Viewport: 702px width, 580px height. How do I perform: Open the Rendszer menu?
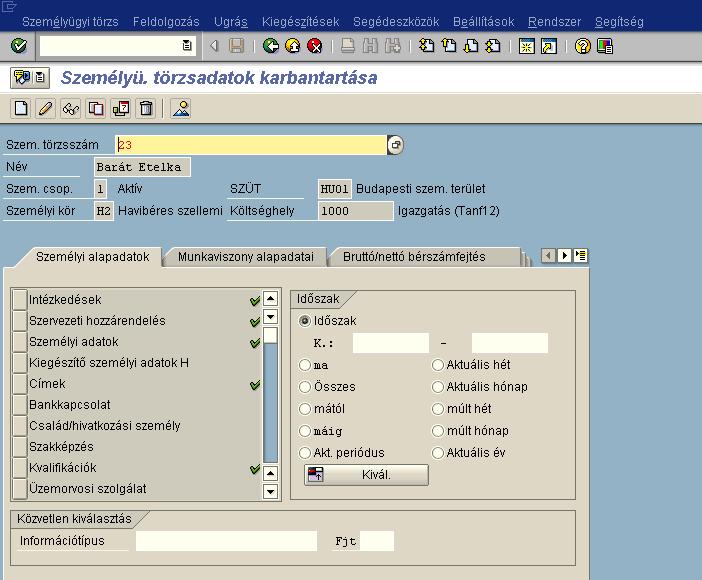coord(554,21)
